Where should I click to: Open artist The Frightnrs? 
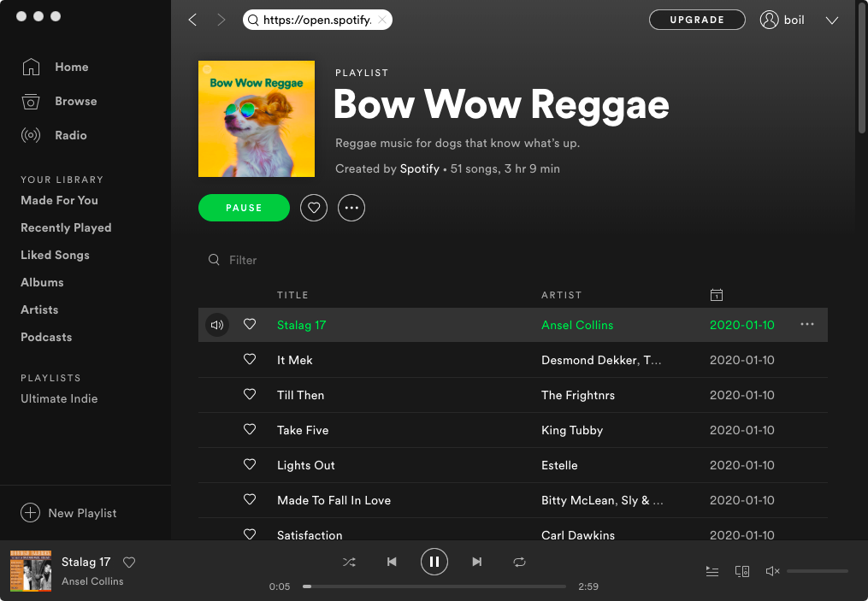pyautogui.click(x=578, y=395)
